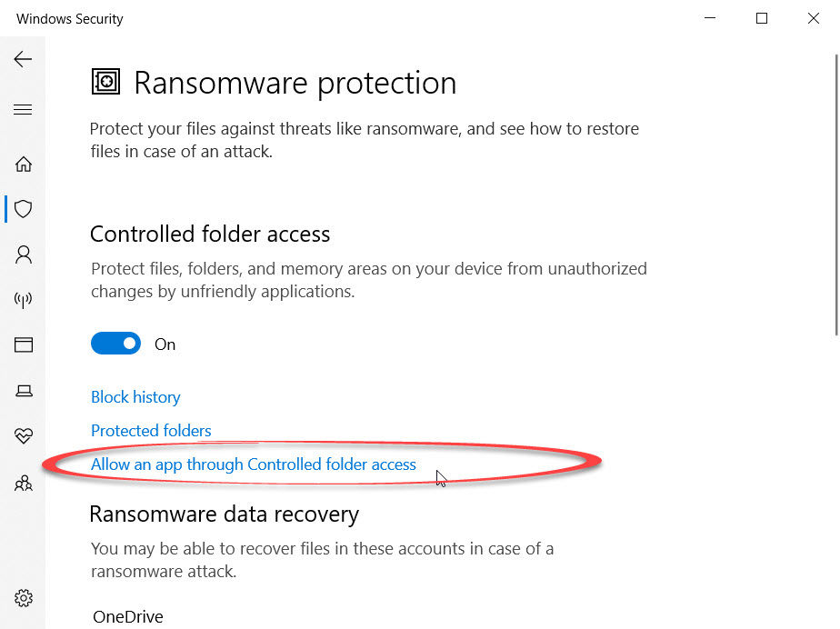Expand the navigation pane with the hamburger icon

[x=23, y=109]
